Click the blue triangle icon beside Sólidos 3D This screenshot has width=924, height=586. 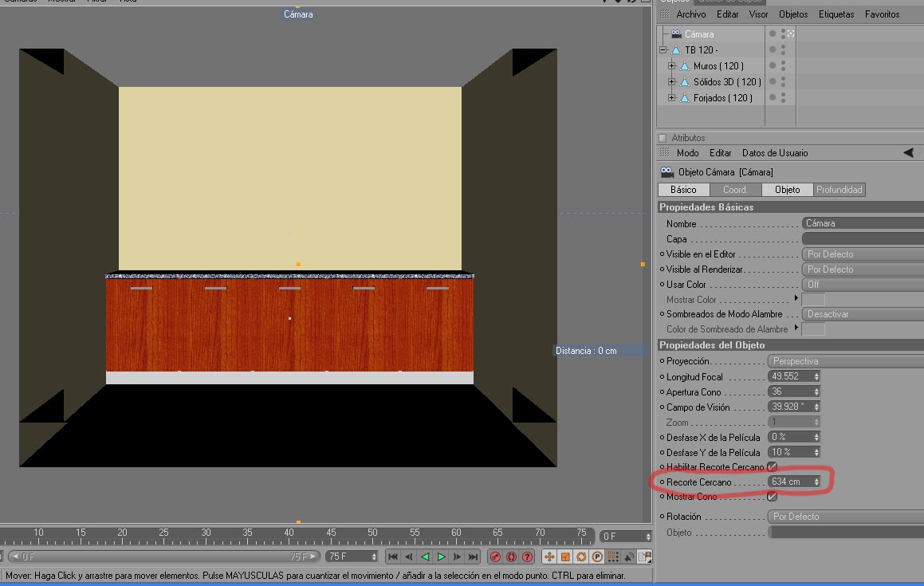685,82
